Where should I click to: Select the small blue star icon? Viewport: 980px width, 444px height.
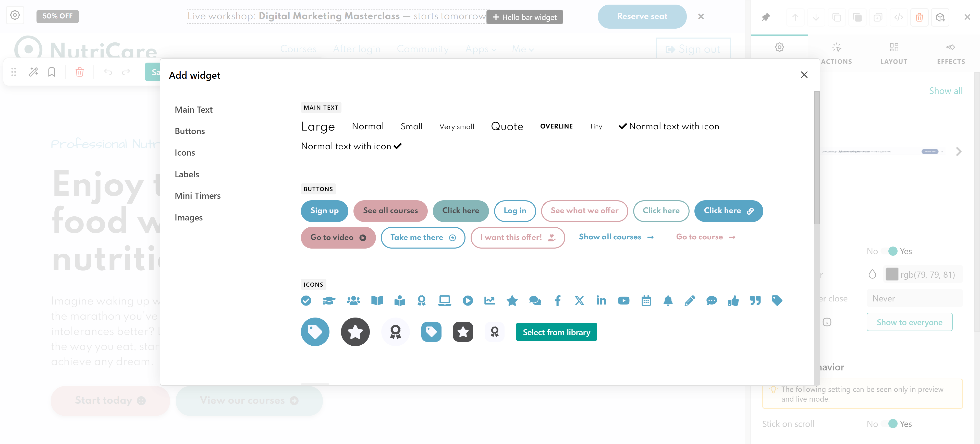coord(512,300)
